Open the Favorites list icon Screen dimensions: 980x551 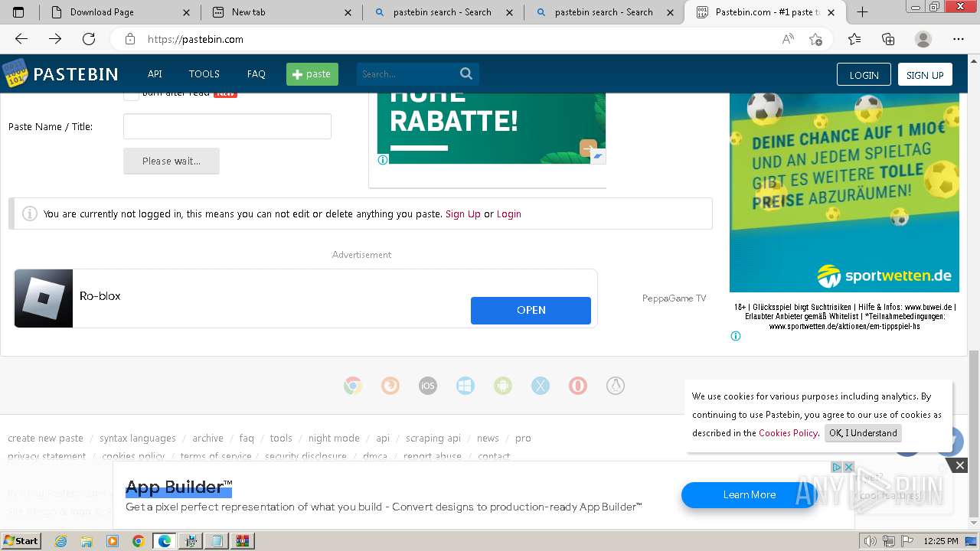pos(854,39)
